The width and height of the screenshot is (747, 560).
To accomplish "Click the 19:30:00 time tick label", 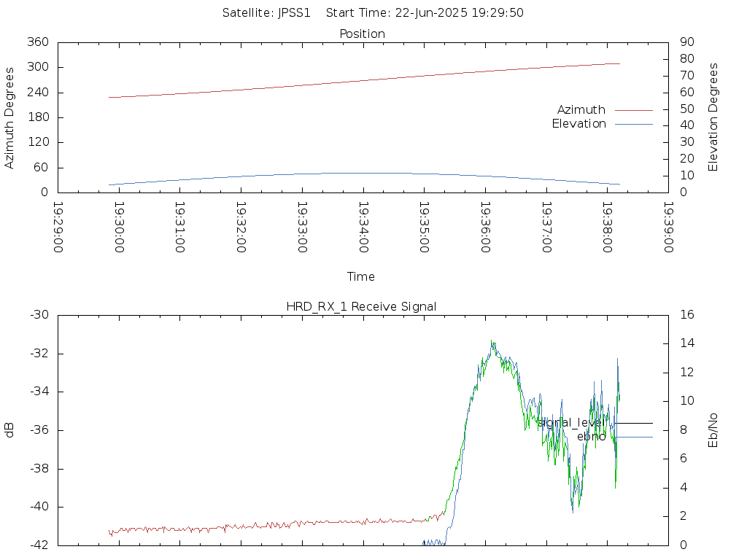I will (119, 227).
